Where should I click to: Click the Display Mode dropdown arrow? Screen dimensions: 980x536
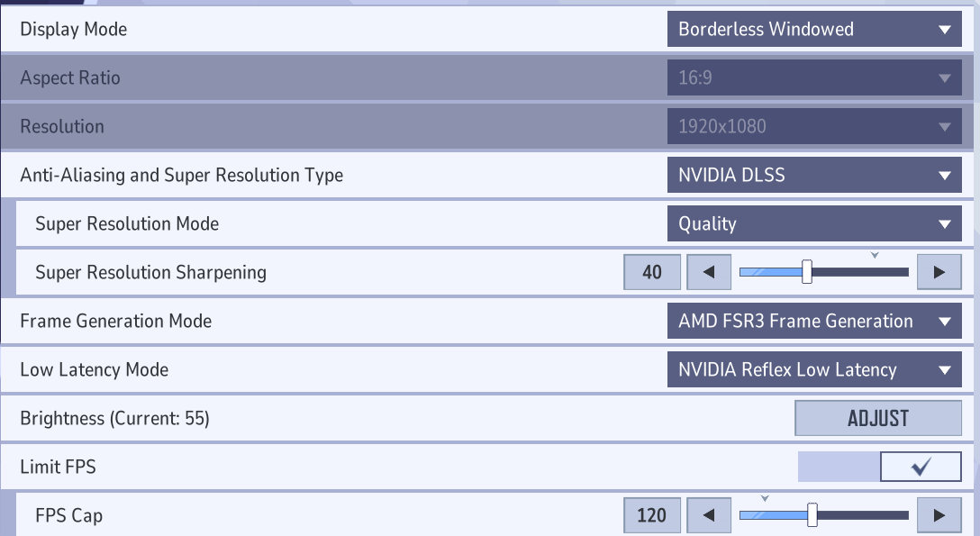pyautogui.click(x=944, y=30)
